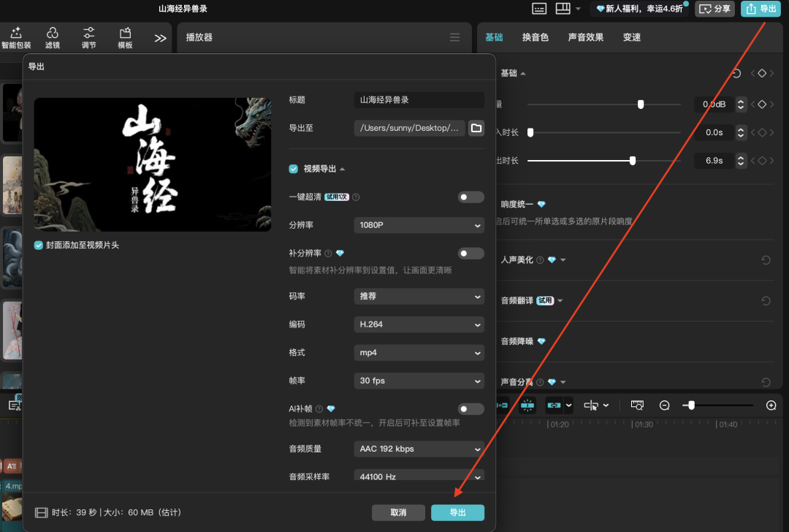
Task: Click the timeline auto-snap icon
Action: pyautogui.click(x=527, y=406)
